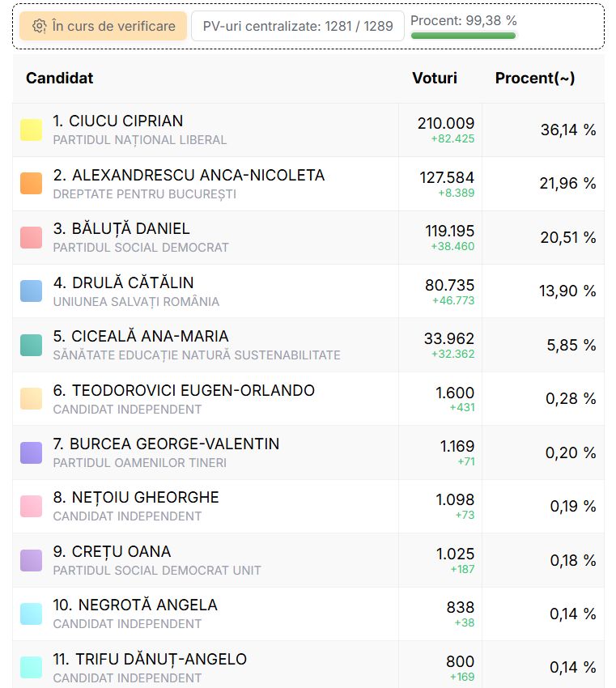Click the Candidat column header
This screenshot has width=616, height=688.
click(59, 78)
